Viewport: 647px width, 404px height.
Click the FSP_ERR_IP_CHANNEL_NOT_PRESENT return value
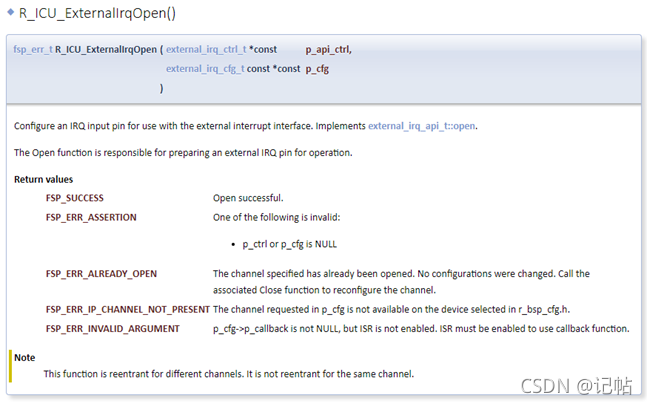[128, 309]
